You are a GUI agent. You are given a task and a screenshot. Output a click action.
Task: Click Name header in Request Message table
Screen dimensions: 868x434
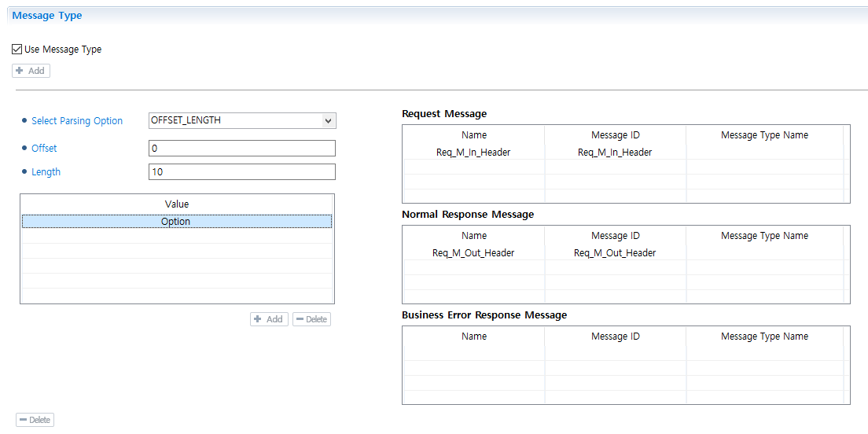click(x=474, y=135)
